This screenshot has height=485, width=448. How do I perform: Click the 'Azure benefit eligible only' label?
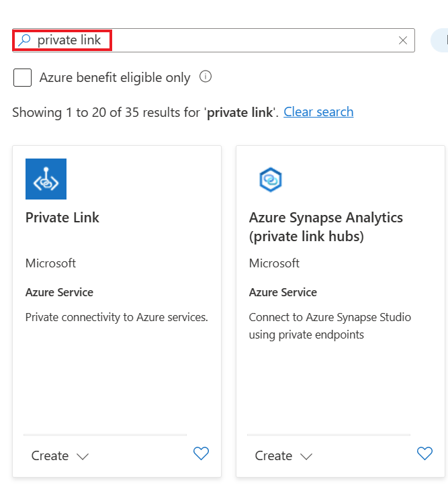[x=115, y=78]
